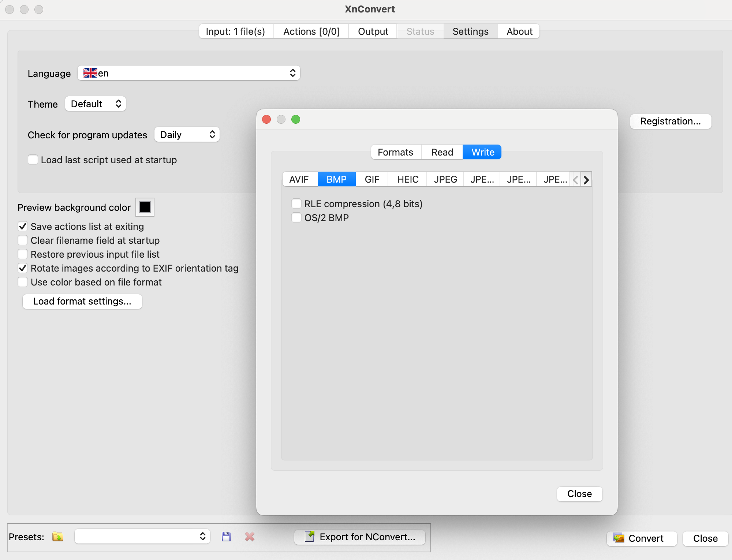Click green zoom button of format dialog

pos(296,119)
